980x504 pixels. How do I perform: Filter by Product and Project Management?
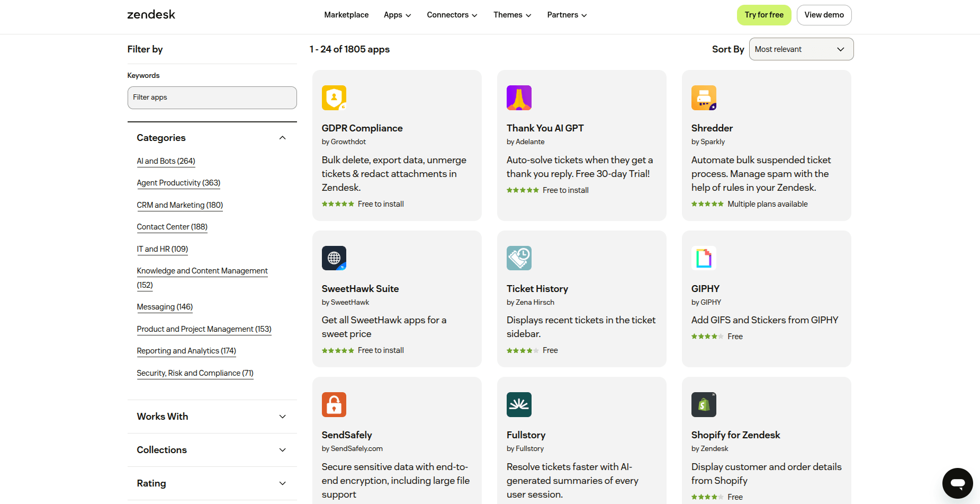pyautogui.click(x=204, y=329)
